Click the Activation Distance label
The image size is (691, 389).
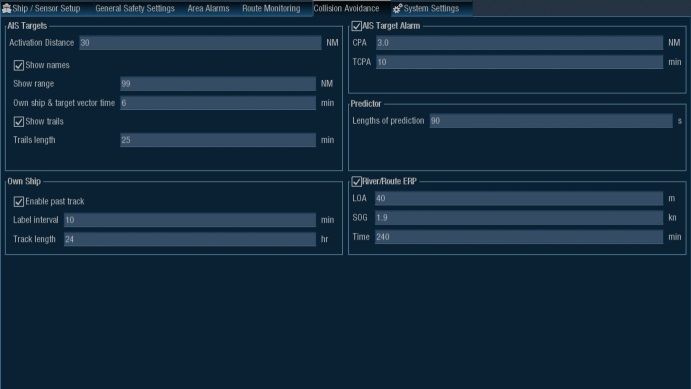pos(41,43)
